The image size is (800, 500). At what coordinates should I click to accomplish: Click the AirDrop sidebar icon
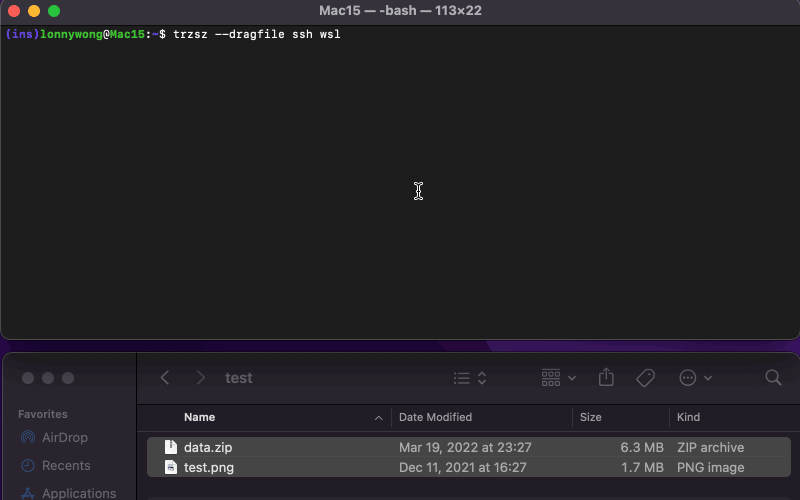(28, 437)
